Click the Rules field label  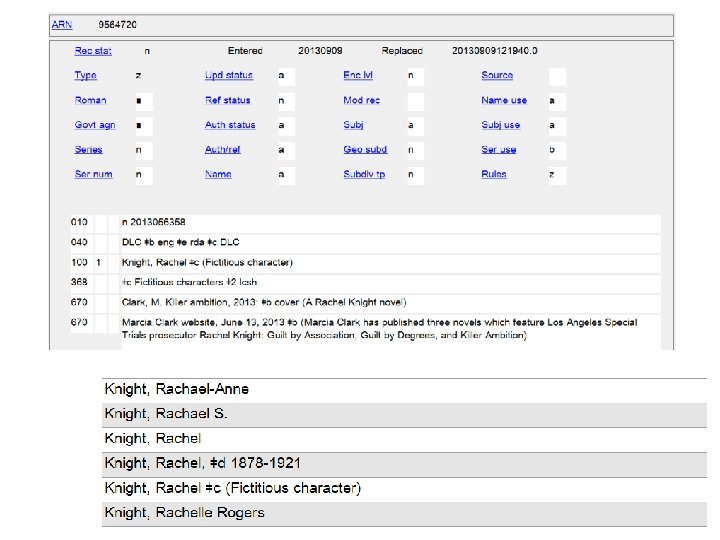[x=493, y=175]
